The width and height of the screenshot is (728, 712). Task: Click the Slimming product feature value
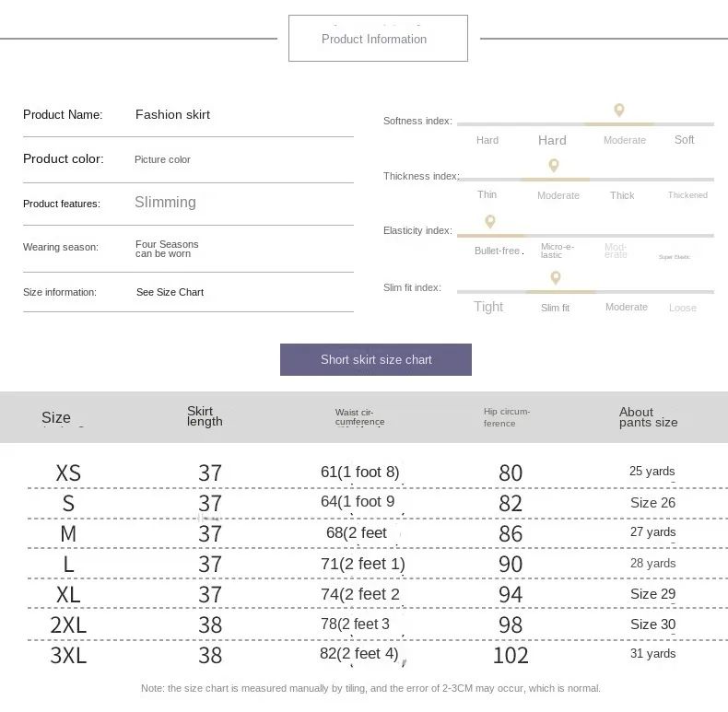click(165, 203)
